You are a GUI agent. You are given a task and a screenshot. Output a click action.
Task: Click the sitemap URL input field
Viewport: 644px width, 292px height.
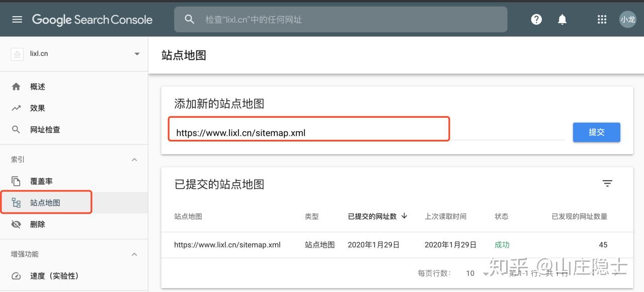pyautogui.click(x=308, y=132)
